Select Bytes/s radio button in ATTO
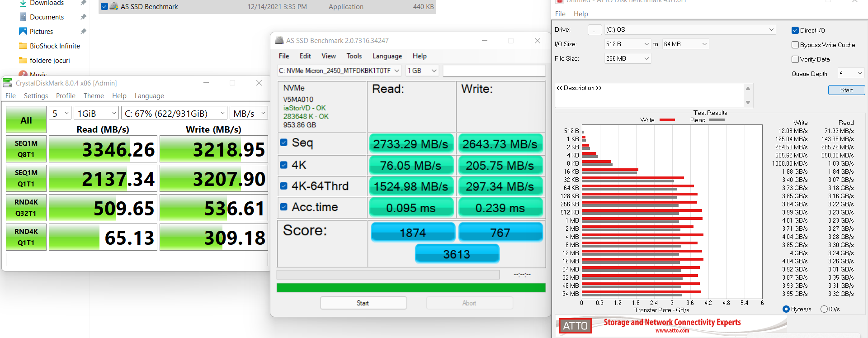Screen dimensions: 868x338 click(x=786, y=309)
